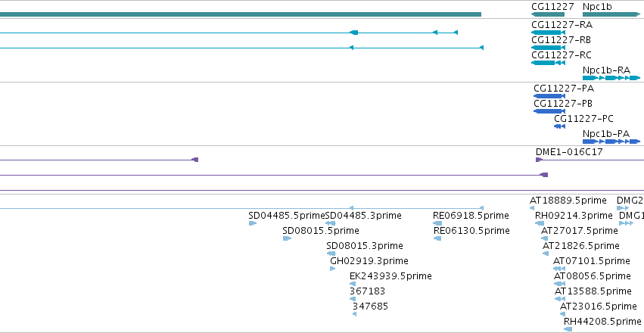
Task: Open the AT27017.5prime EST label
Action: click(580, 231)
